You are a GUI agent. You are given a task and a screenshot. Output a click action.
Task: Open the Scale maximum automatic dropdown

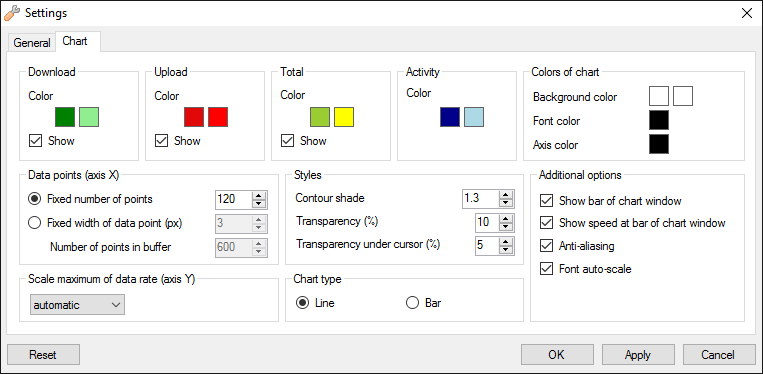pyautogui.click(x=77, y=305)
